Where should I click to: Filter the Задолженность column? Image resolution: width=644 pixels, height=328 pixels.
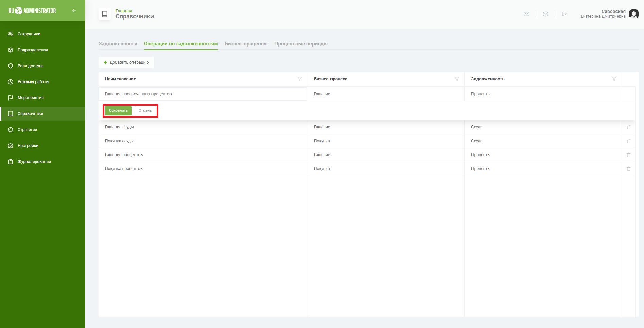(614, 79)
